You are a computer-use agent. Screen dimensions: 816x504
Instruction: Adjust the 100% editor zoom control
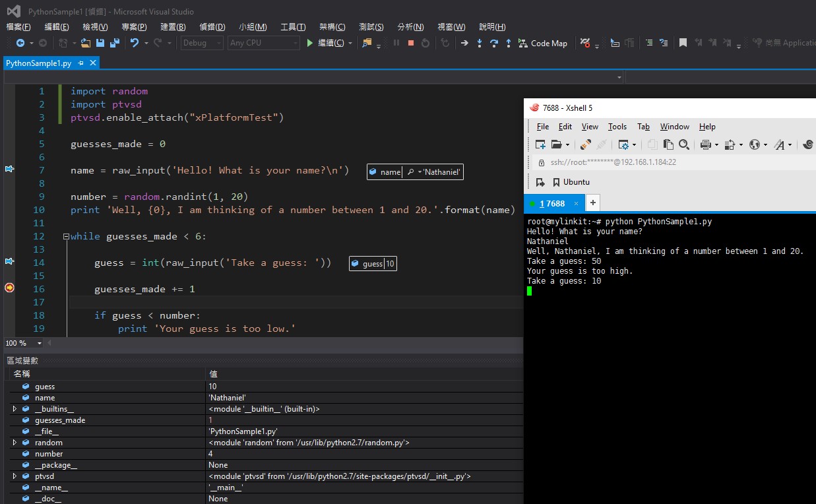[23, 343]
